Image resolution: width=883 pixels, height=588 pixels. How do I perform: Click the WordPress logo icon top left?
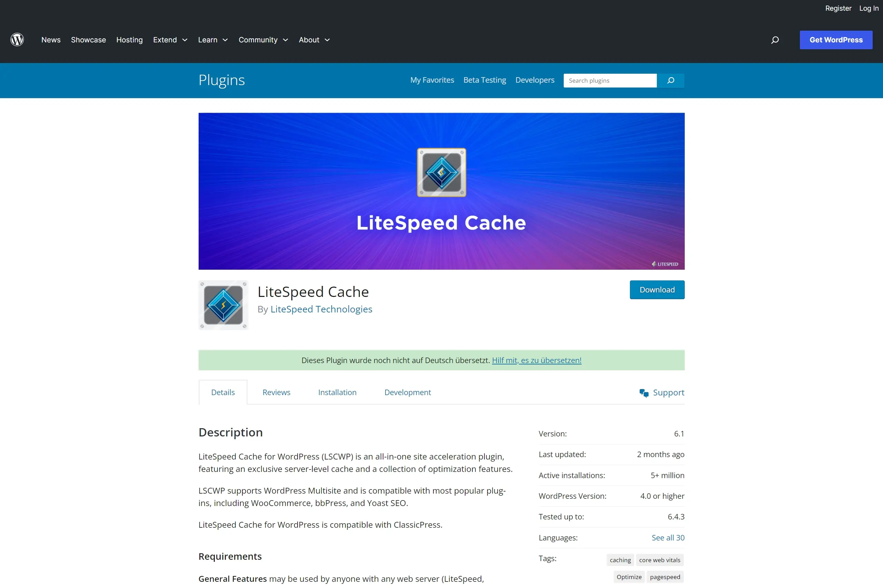coord(18,40)
